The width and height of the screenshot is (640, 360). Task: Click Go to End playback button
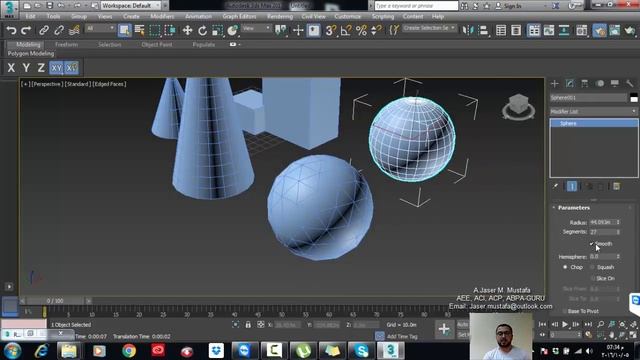point(588,324)
